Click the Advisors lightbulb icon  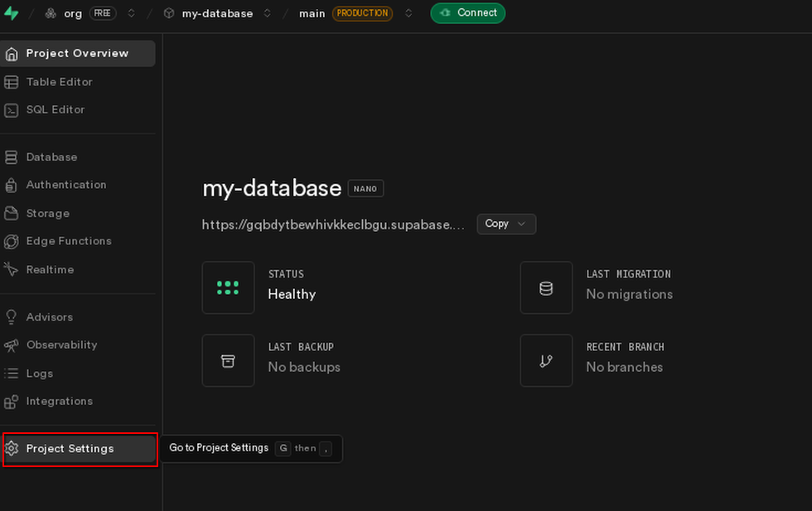(12, 317)
